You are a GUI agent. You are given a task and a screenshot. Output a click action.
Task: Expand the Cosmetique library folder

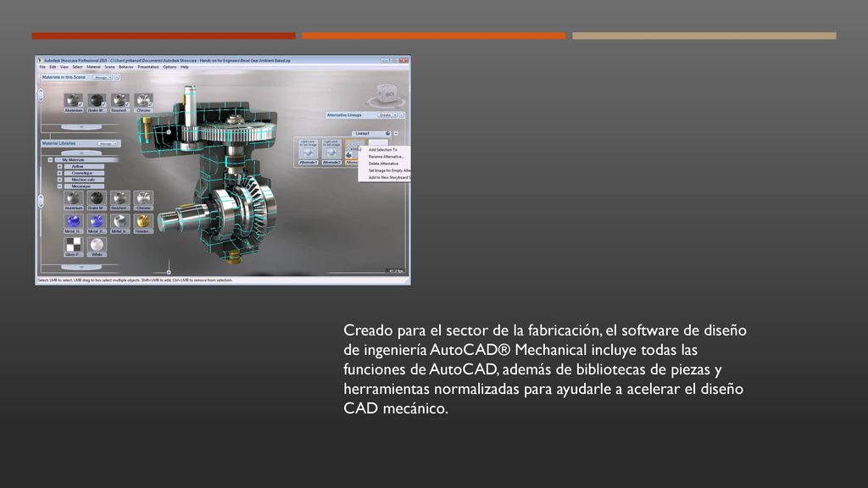click(60, 173)
